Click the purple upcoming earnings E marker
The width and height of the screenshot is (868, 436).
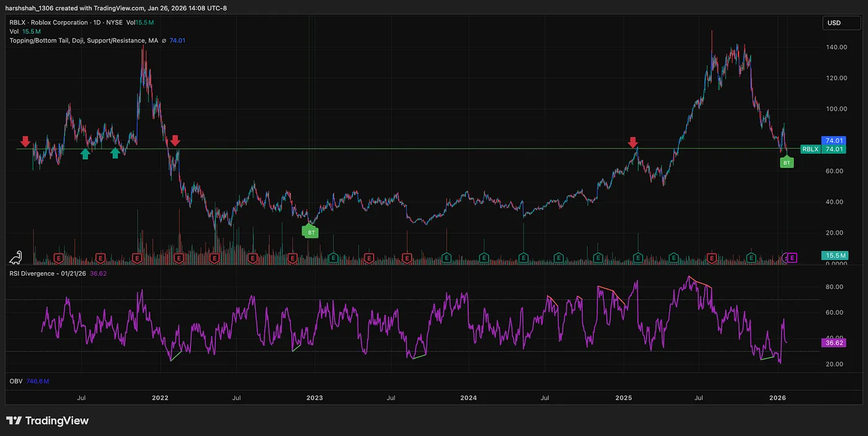792,257
